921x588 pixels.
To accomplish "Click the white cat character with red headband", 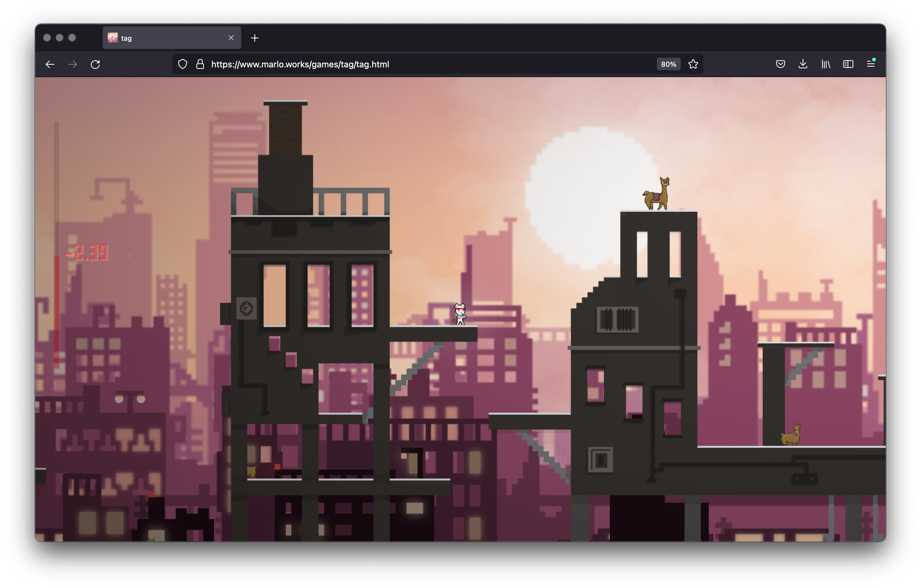I will tap(460, 314).
